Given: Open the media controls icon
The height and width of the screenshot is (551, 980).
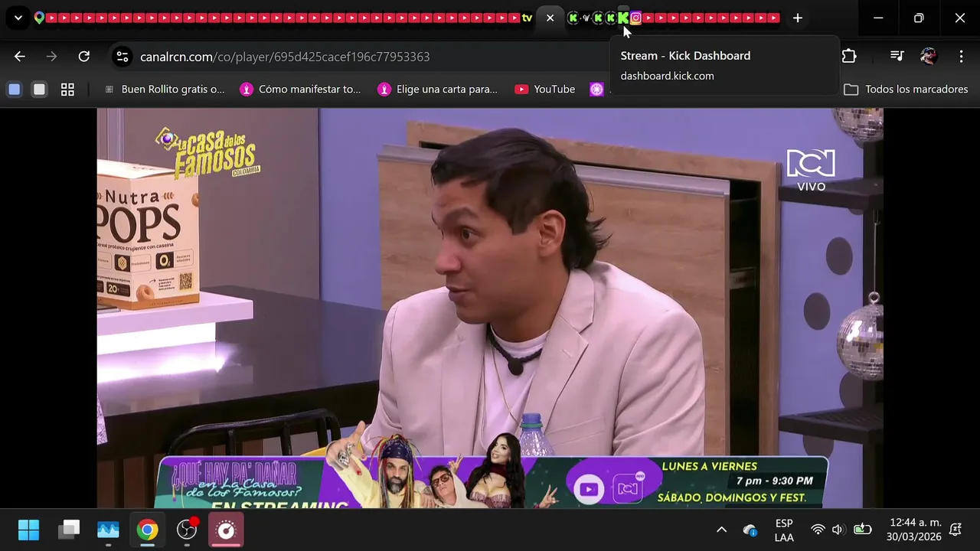Looking at the screenshot, I should tap(897, 57).
